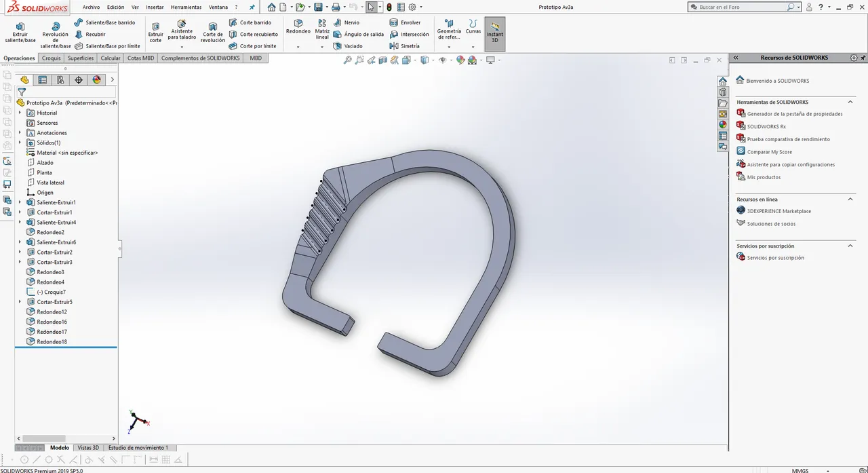Apply the Redondeo fillet tool

pyautogui.click(x=298, y=27)
